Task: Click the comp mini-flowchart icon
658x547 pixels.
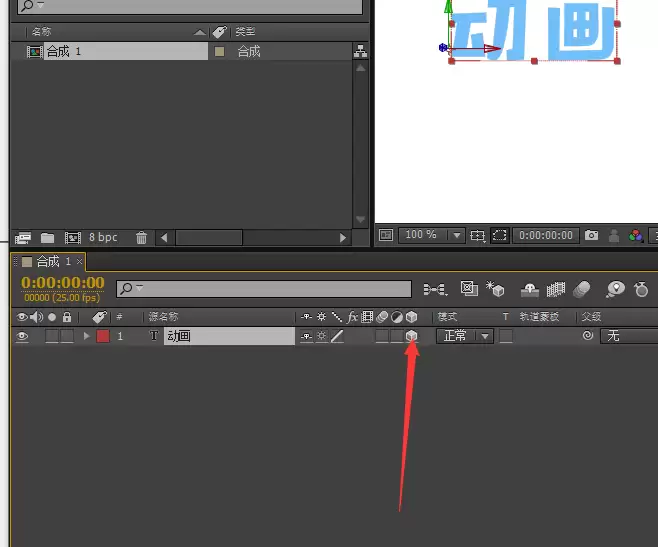Action: pos(435,289)
